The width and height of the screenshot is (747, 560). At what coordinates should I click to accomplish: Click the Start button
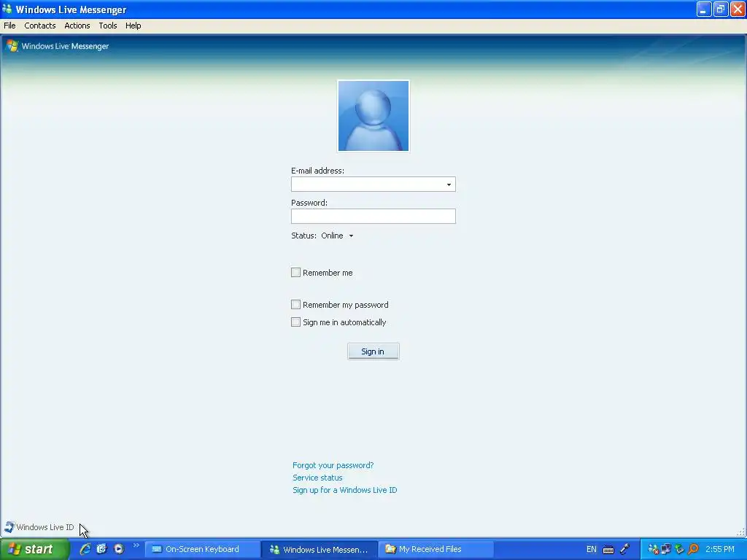(x=34, y=549)
